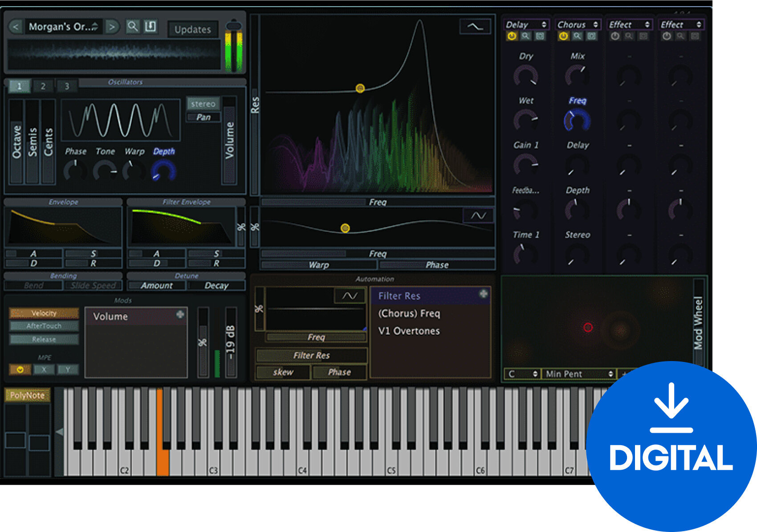Toggle the Delay effect power icon

point(512,37)
